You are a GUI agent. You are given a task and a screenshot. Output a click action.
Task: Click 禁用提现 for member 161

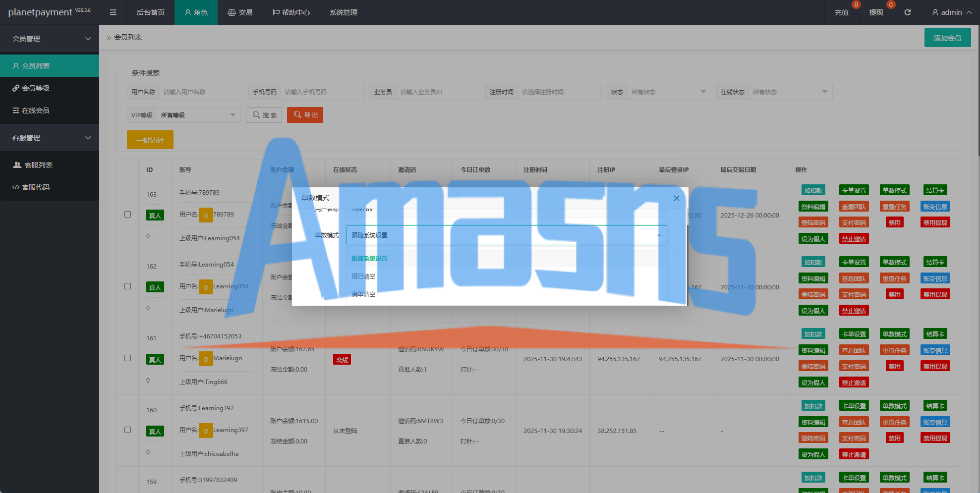[x=935, y=367]
